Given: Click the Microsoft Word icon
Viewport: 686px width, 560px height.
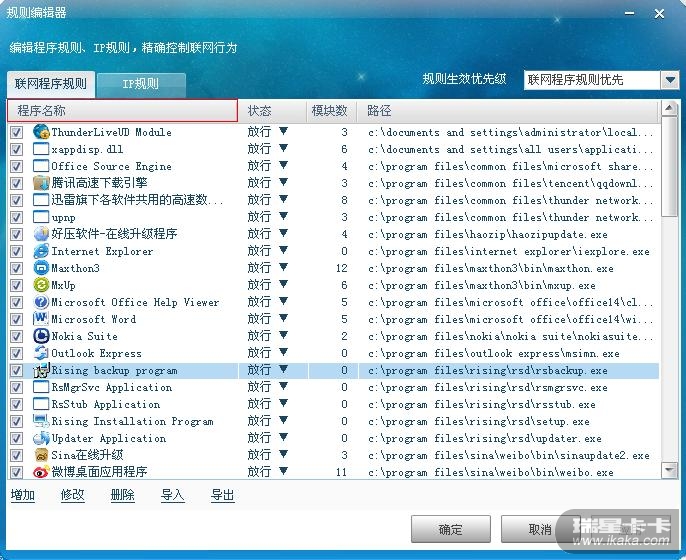Looking at the screenshot, I should click(41, 318).
